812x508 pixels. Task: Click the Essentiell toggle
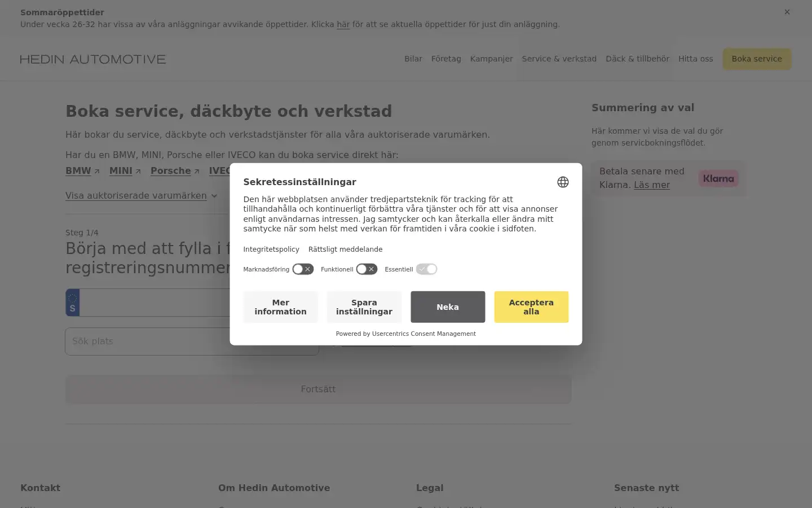(427, 269)
